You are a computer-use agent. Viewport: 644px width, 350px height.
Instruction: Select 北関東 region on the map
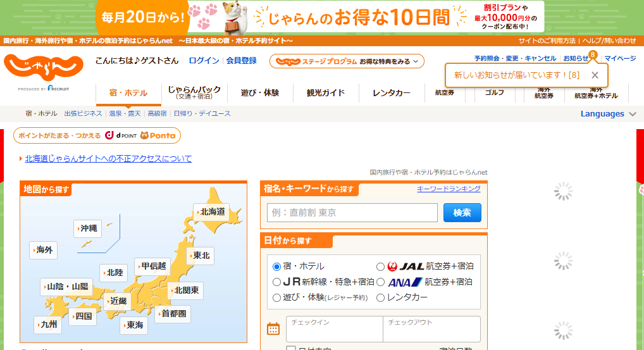(185, 291)
